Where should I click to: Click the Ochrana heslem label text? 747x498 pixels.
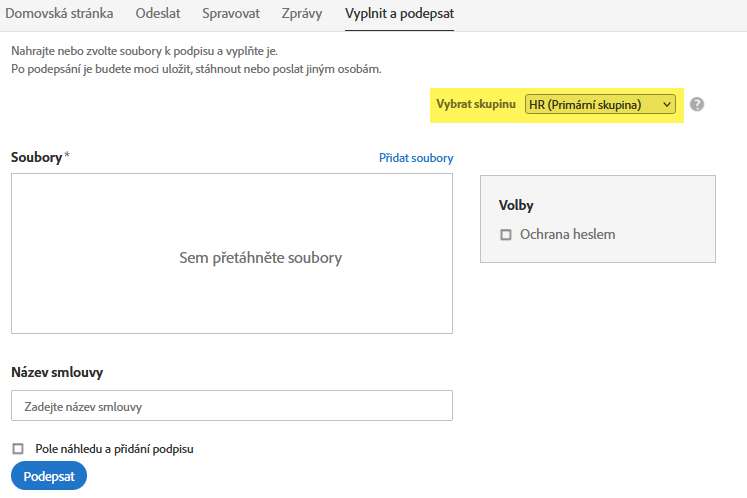click(567, 235)
